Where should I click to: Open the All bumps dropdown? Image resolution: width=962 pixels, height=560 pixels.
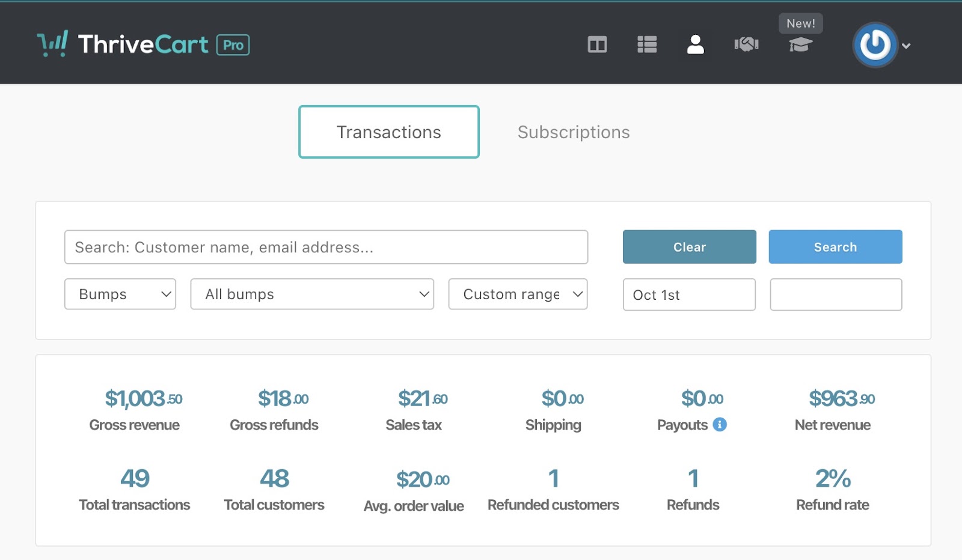312,294
